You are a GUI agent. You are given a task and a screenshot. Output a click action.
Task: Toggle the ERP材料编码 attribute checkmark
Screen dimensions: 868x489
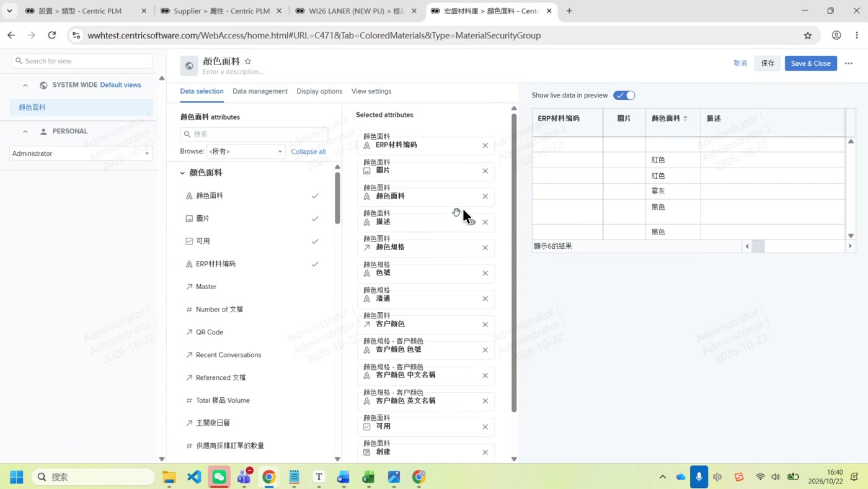tap(315, 264)
